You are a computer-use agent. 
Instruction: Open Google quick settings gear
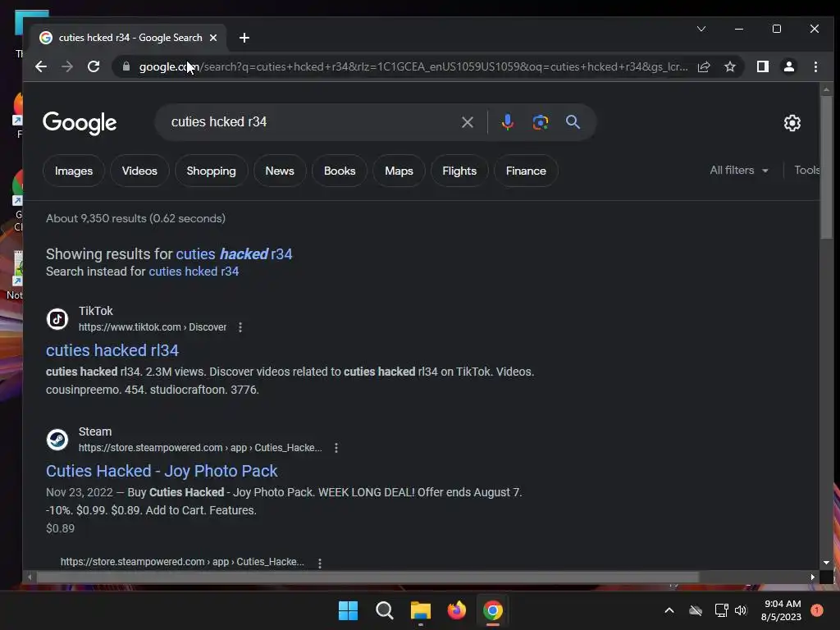click(792, 123)
